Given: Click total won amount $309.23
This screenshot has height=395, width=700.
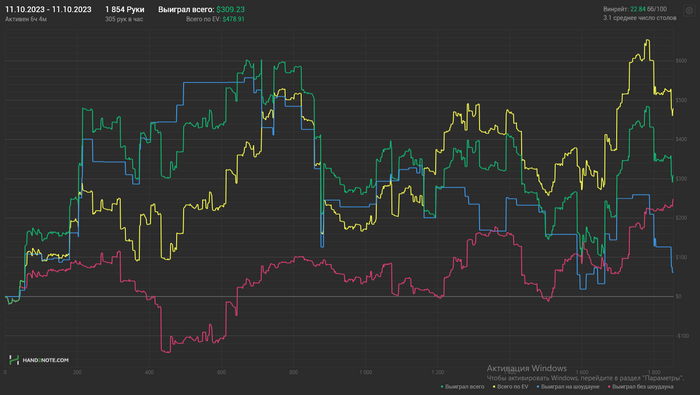Looking at the screenshot, I should [x=230, y=9].
